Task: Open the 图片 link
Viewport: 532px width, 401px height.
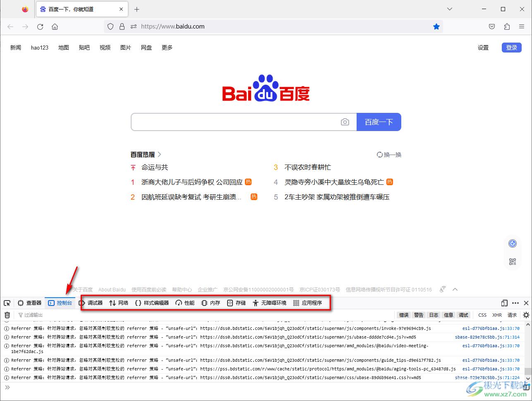Action: coord(126,48)
